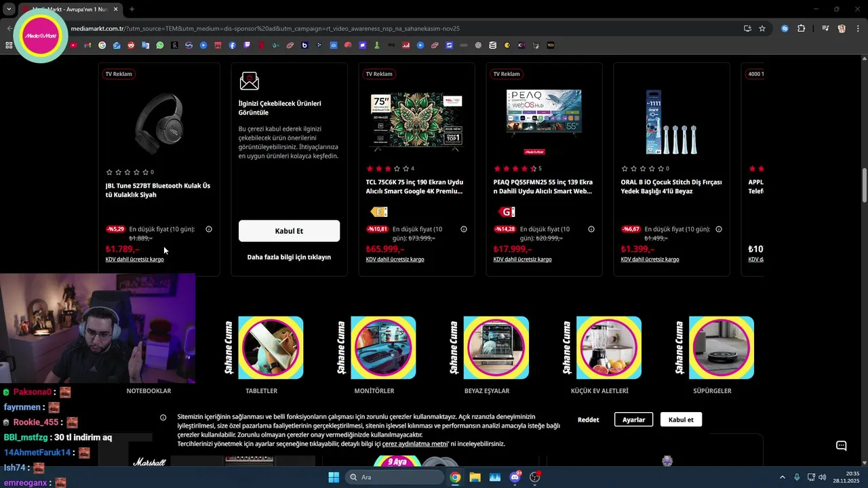Click the TCL TV star rating
This screenshot has width=868, height=488.
point(388,169)
